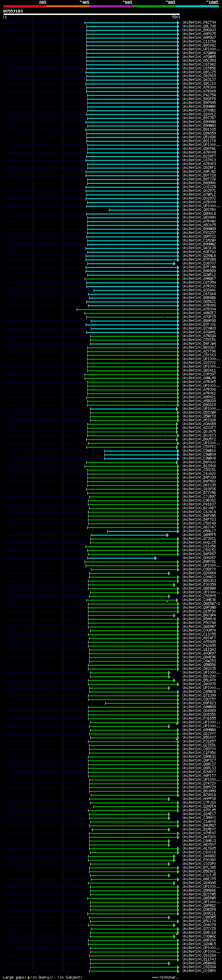The height and width of the screenshot is (980, 222).
Task: Select label UniRef100_C6T942
Action: pos(199,64)
